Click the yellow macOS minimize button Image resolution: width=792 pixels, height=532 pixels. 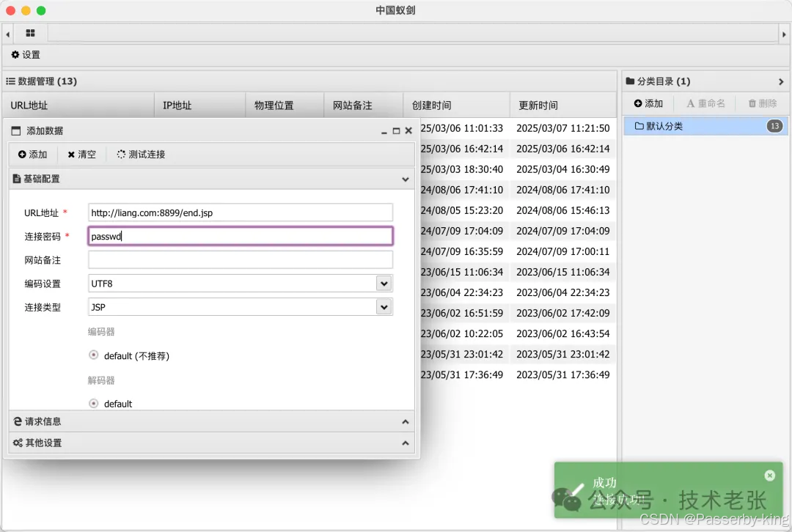point(26,10)
